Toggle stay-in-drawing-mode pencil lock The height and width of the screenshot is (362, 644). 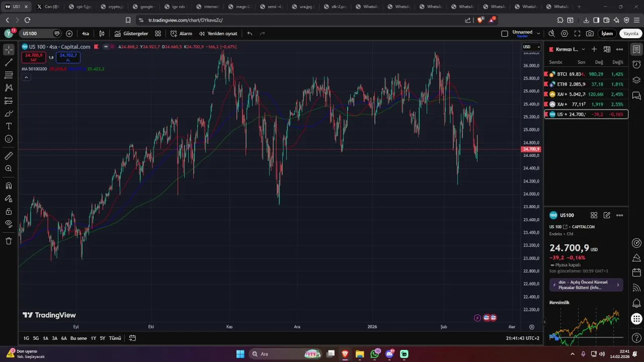[x=9, y=199]
